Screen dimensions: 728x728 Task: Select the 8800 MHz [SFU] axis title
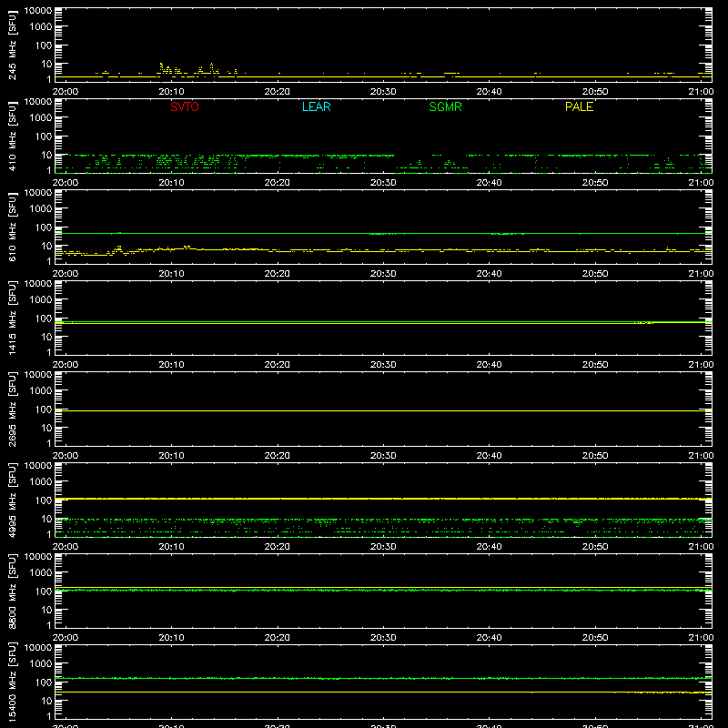pyautogui.click(x=12, y=591)
